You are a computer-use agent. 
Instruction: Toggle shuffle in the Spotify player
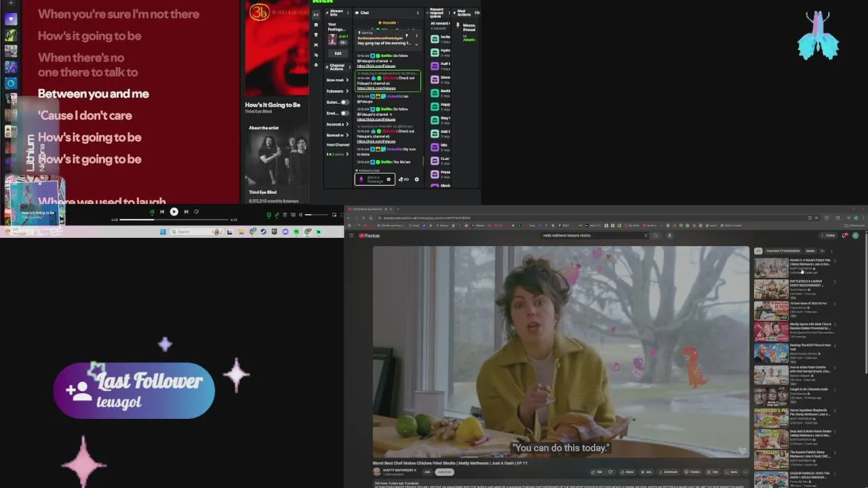pos(152,211)
